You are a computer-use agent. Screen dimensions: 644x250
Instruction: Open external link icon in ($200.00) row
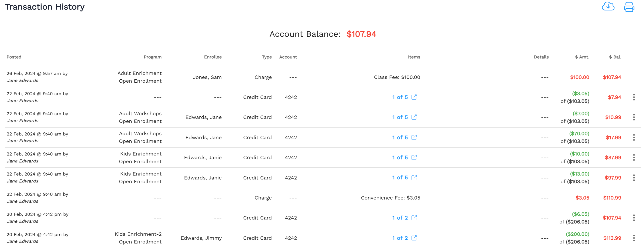coord(414,238)
